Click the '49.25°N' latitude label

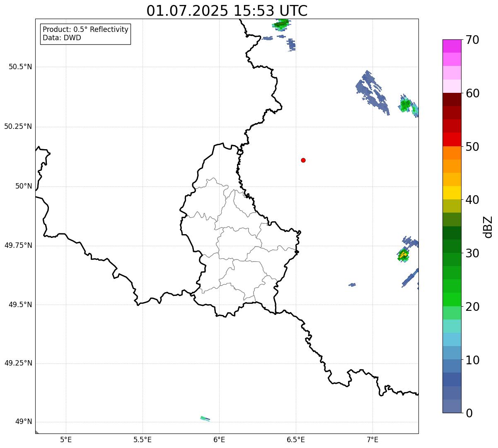click(x=18, y=363)
